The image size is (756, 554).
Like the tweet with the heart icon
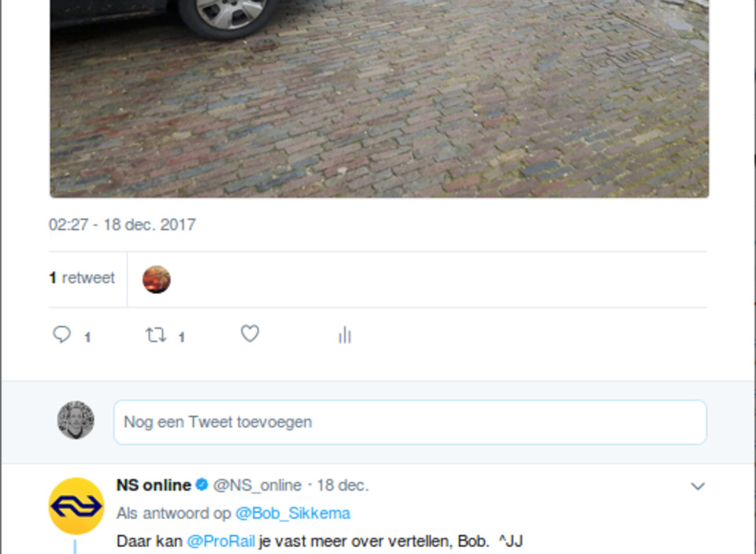(x=250, y=333)
